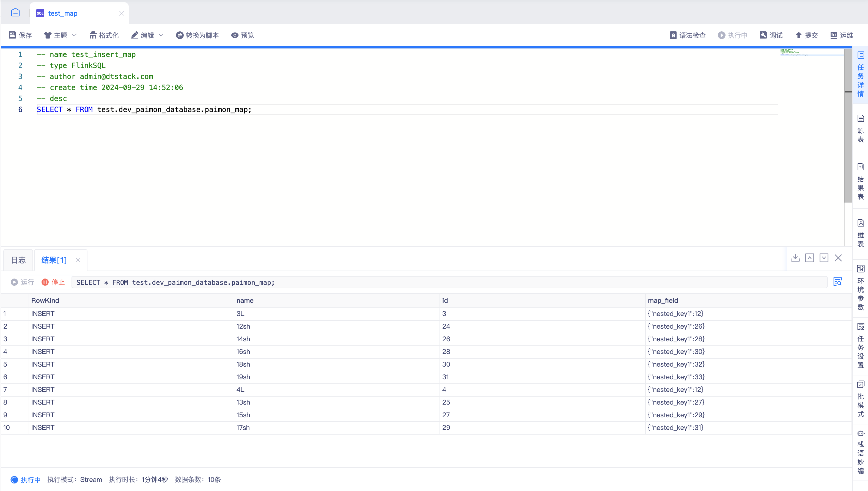
Task: Close the 结果[1] result tab
Action: pyautogui.click(x=78, y=260)
